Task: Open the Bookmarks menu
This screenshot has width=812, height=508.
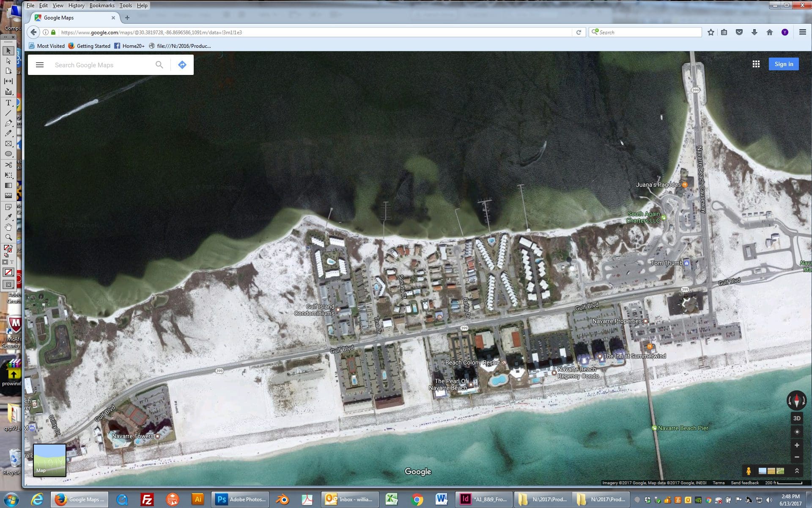Action: 102,6
